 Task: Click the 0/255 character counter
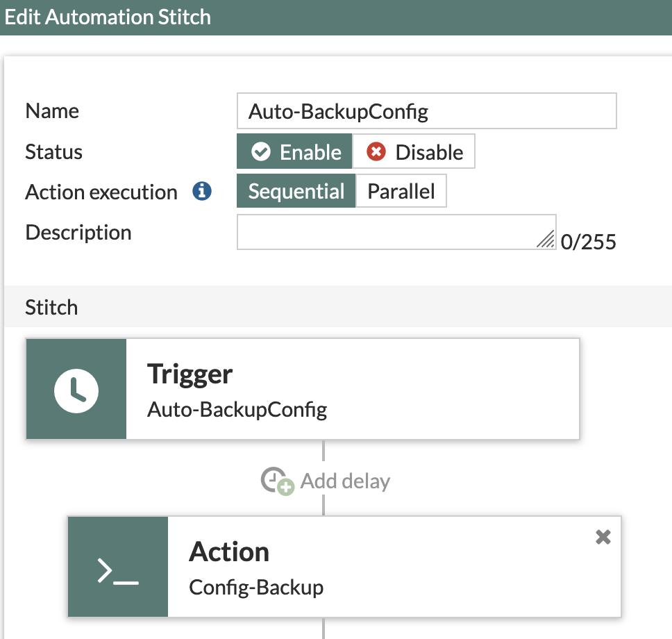589,242
